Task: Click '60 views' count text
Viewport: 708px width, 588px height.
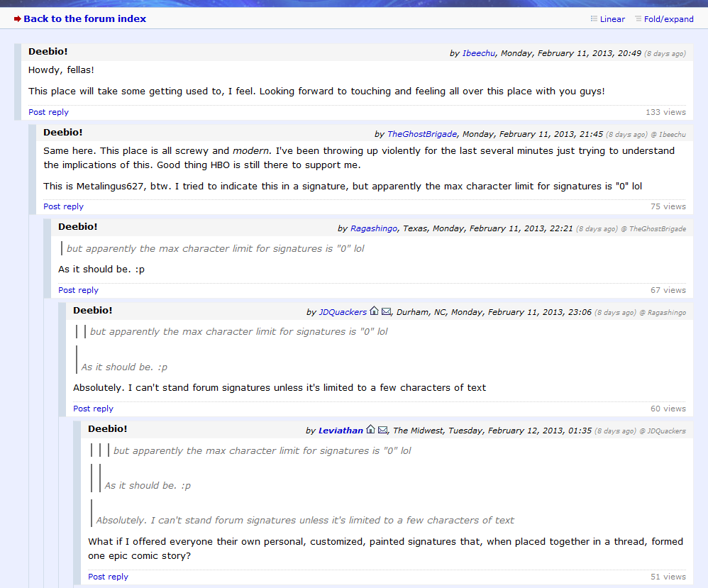Action: click(668, 409)
